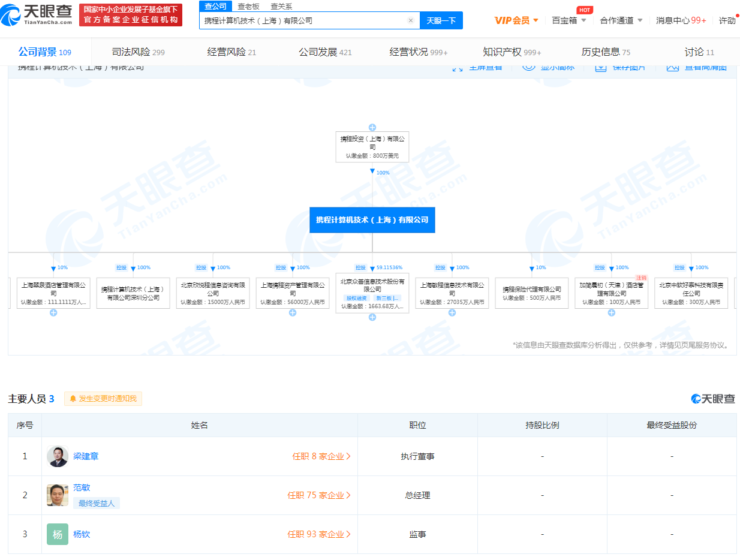The width and height of the screenshot is (740, 560).
Task: Expand the plus icon below 北京众荟信息技术股份有限公司
Action: (372, 317)
